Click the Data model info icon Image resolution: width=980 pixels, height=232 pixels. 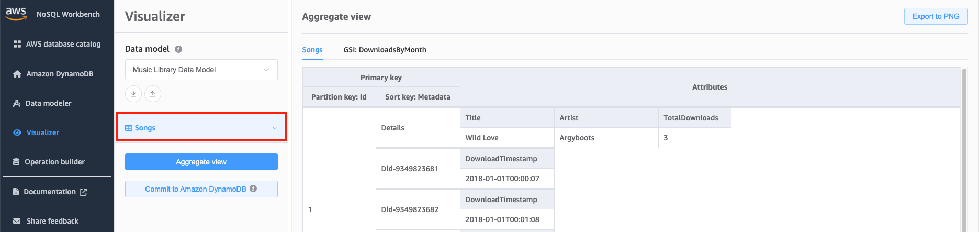pos(178,49)
